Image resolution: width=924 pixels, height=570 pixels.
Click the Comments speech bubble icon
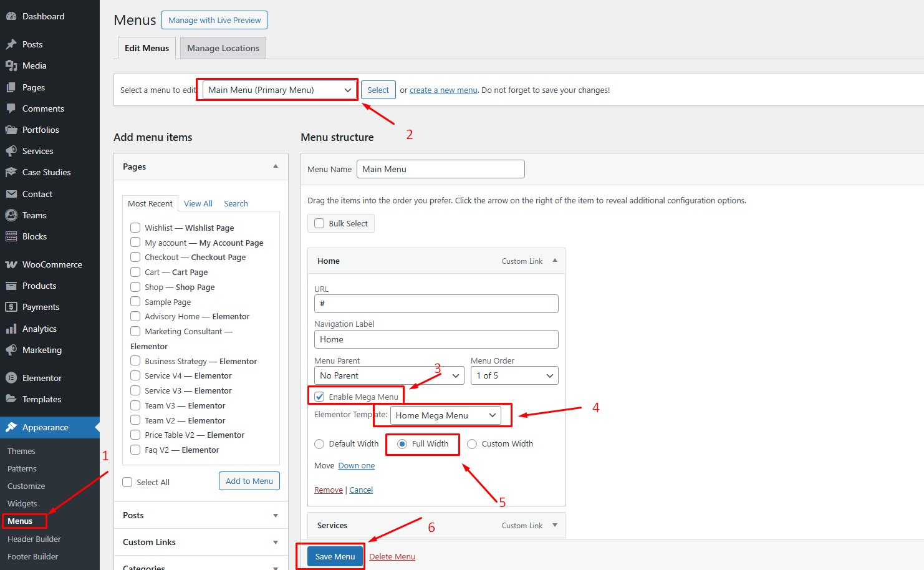click(11, 109)
